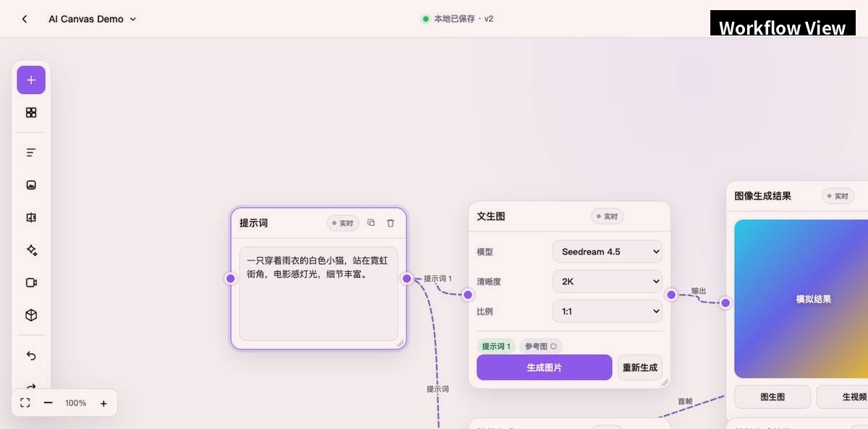The image size is (868, 429).
Task: Click the 图像生成结果 node title
Action: (763, 196)
